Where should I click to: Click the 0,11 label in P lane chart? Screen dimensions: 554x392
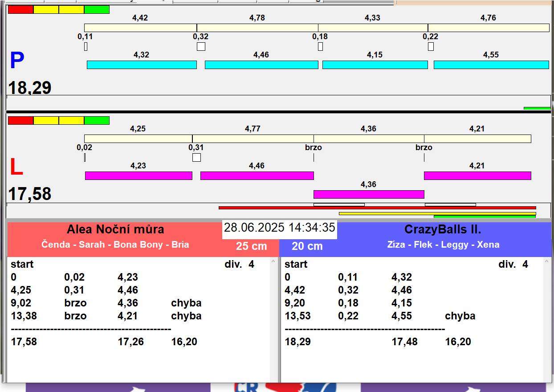[x=85, y=37]
